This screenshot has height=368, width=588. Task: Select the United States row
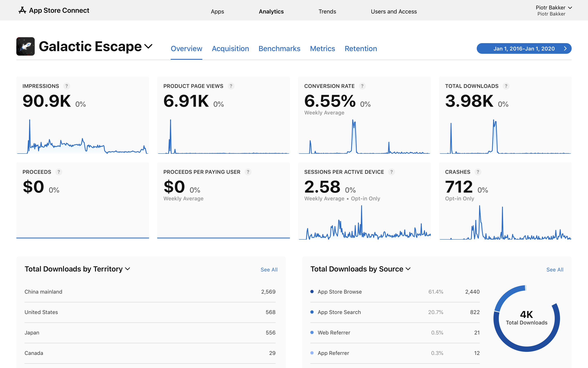(150, 312)
